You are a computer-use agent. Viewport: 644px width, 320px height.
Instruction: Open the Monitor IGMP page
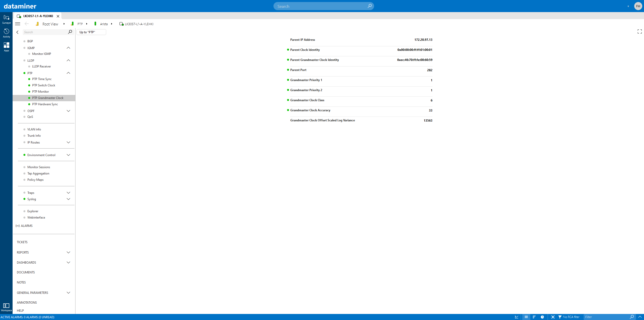42,54
